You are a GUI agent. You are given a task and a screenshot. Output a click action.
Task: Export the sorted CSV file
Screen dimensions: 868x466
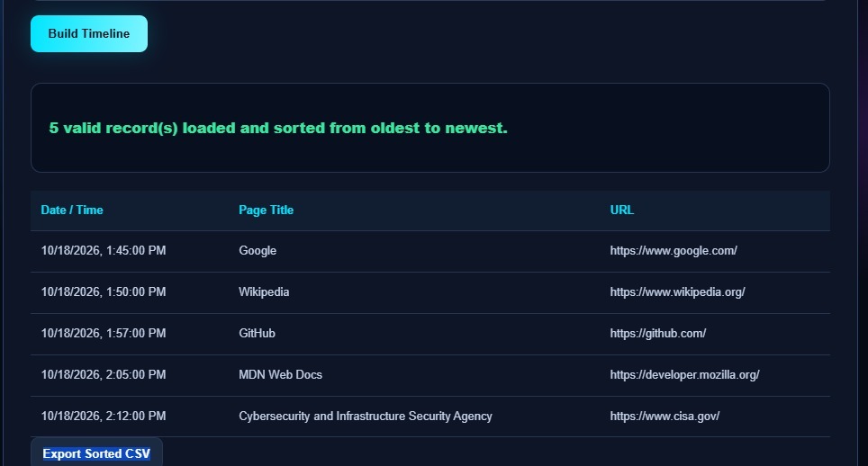click(96, 453)
